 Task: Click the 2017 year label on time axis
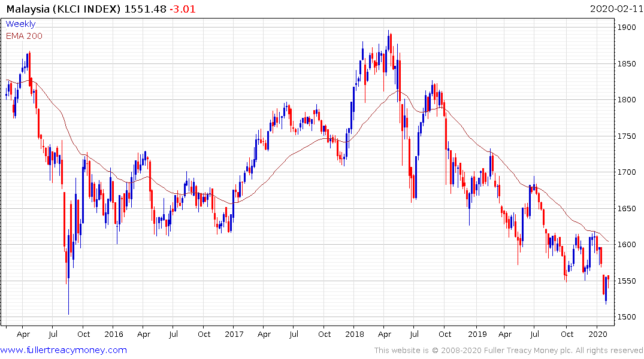point(234,334)
